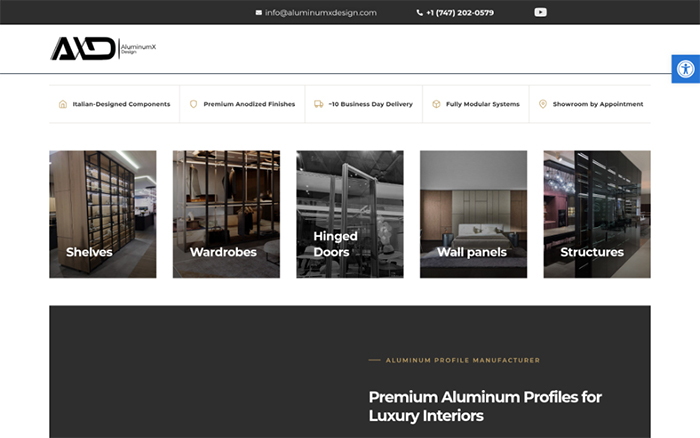The image size is (700, 438).
Task: Open the Hinged Doors category card
Action: [x=350, y=214]
